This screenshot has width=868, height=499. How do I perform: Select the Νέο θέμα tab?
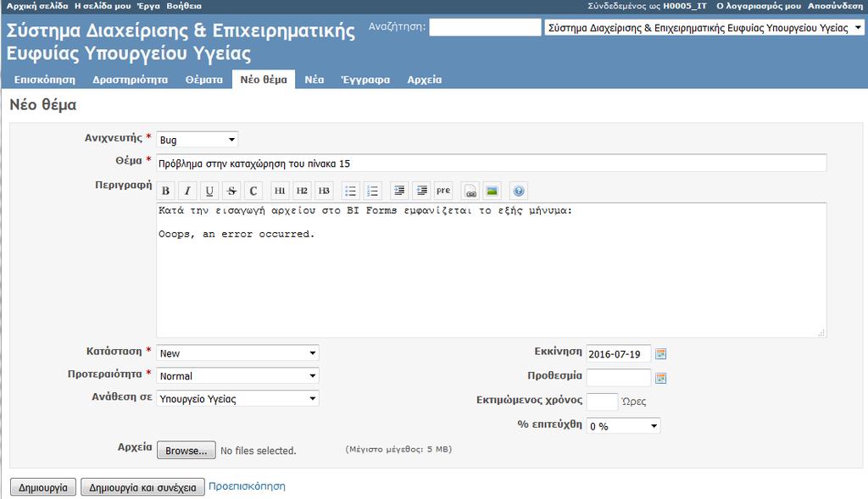click(264, 80)
